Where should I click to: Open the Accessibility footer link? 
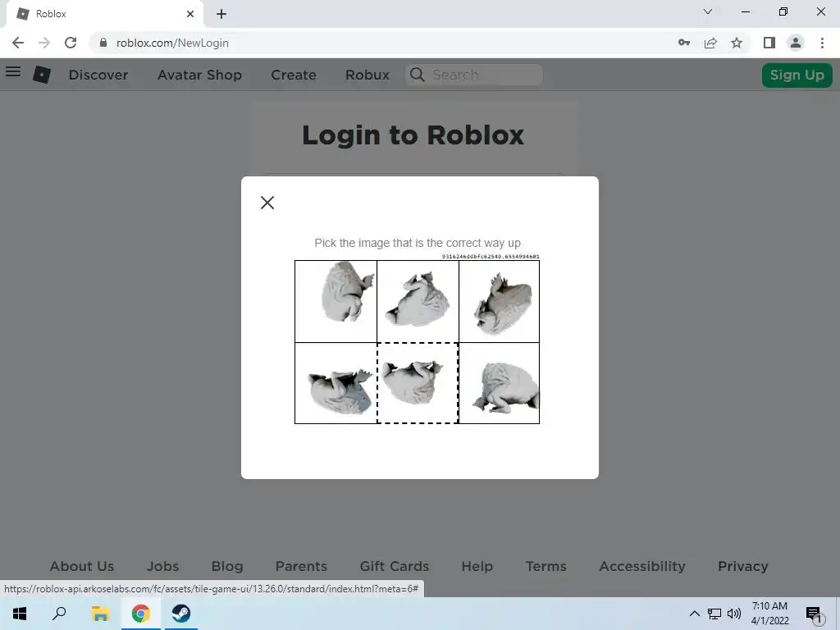coord(642,566)
